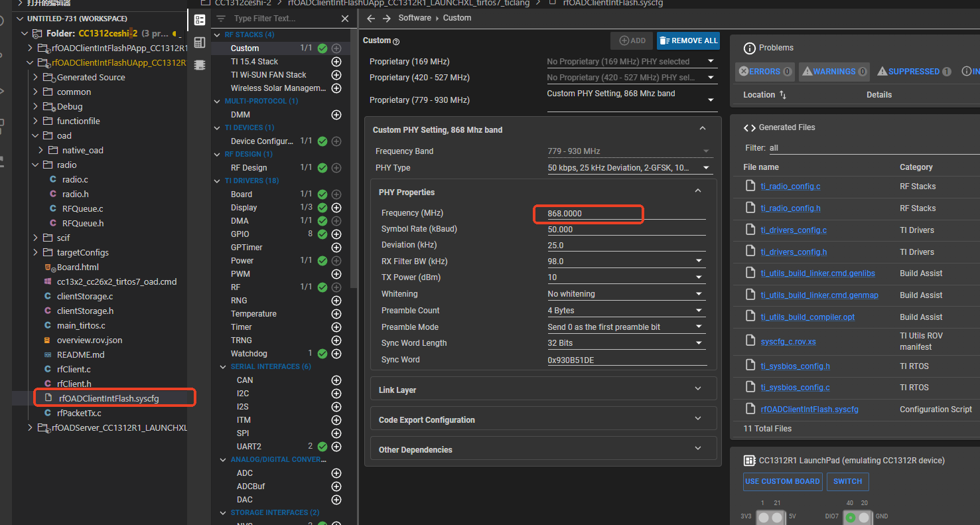Open the ti_radio_config.c generated file link
This screenshot has height=525, width=980.
790,187
